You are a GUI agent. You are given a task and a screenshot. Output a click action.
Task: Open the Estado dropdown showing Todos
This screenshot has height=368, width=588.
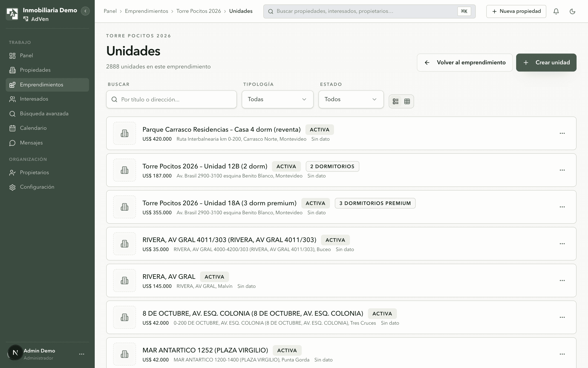tap(351, 99)
